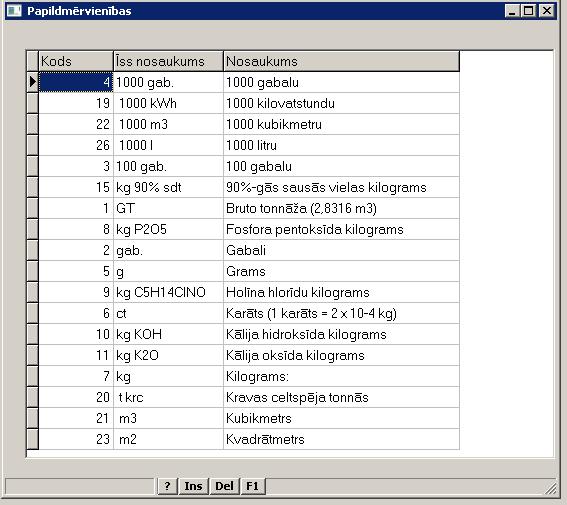Click the window icon in title bar
This screenshot has height=505, width=567.
14,10
